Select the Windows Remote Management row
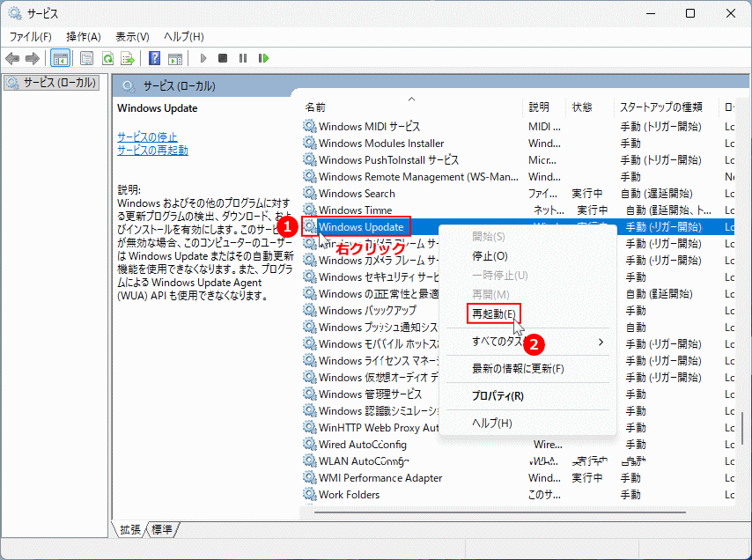This screenshot has height=560, width=752. 518,177
